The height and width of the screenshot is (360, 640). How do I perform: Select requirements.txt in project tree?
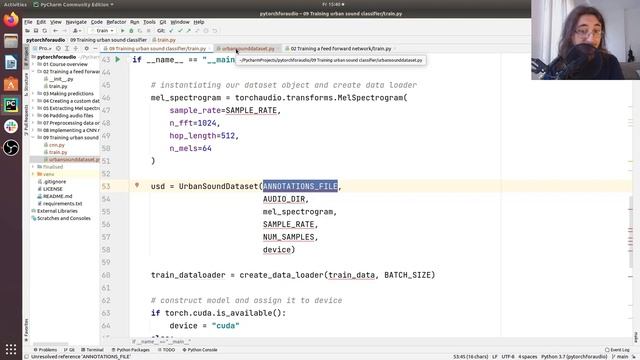pyautogui.click(x=62, y=204)
